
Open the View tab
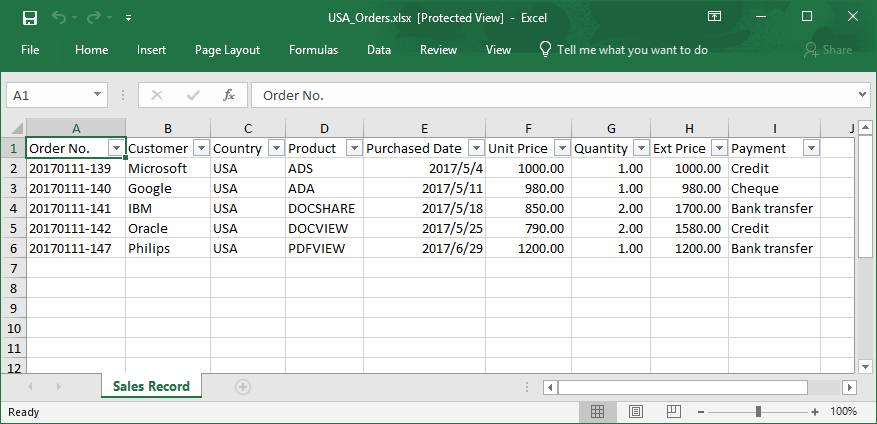point(498,50)
